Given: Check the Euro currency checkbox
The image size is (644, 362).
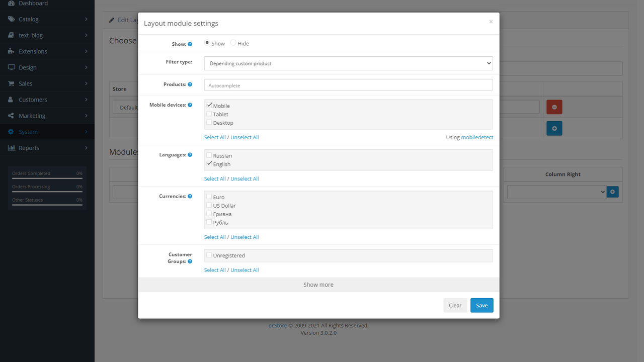Looking at the screenshot, I should (209, 197).
